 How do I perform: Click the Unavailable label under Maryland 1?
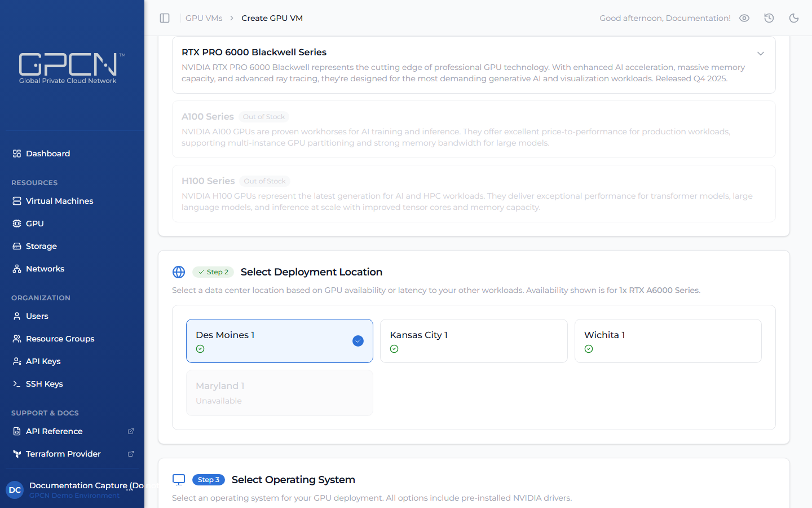pyautogui.click(x=219, y=401)
